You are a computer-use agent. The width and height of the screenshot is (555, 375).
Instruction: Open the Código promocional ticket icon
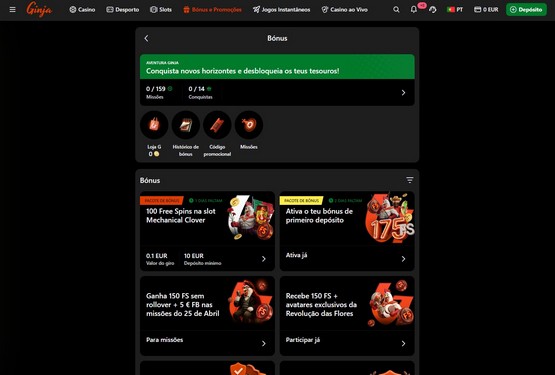coord(217,125)
